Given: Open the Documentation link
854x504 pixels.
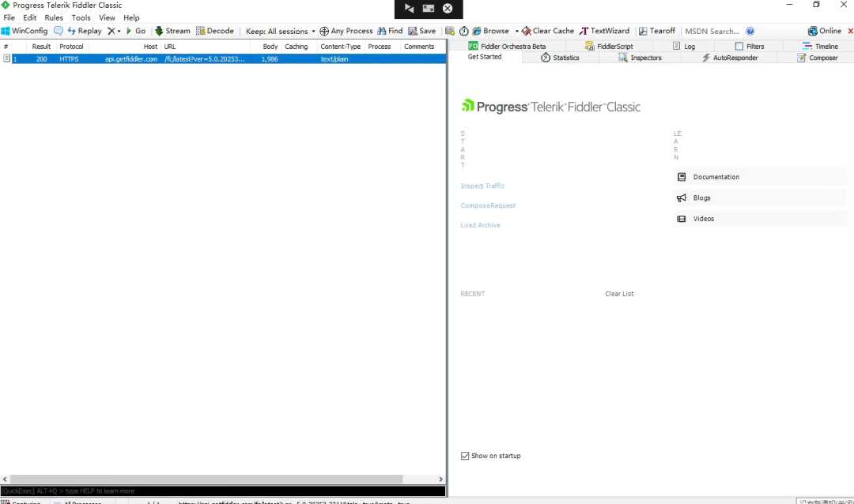Looking at the screenshot, I should coord(761,177).
